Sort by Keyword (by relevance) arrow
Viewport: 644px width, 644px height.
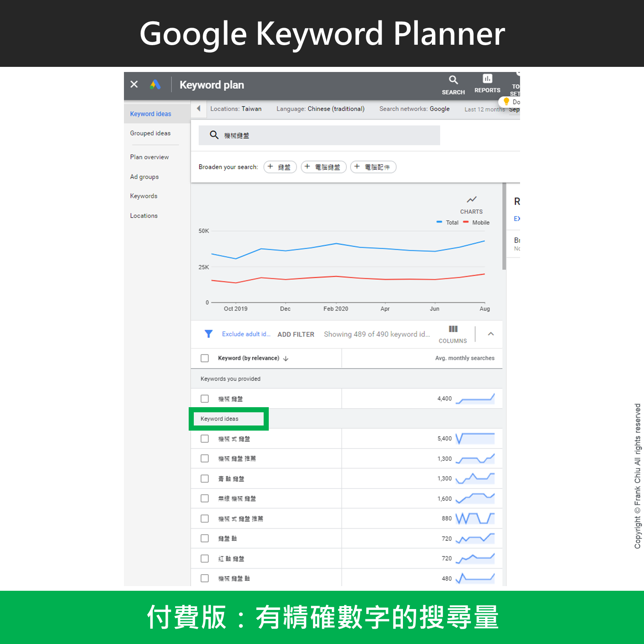pos(286,359)
